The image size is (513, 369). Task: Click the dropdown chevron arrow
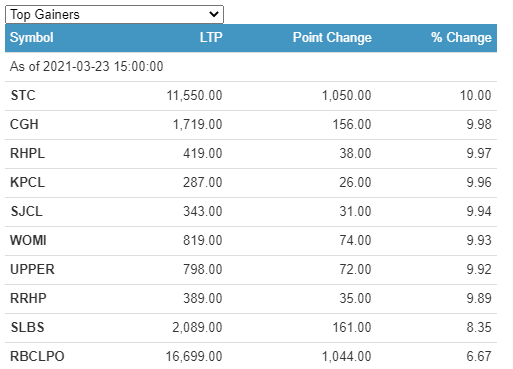pos(214,14)
